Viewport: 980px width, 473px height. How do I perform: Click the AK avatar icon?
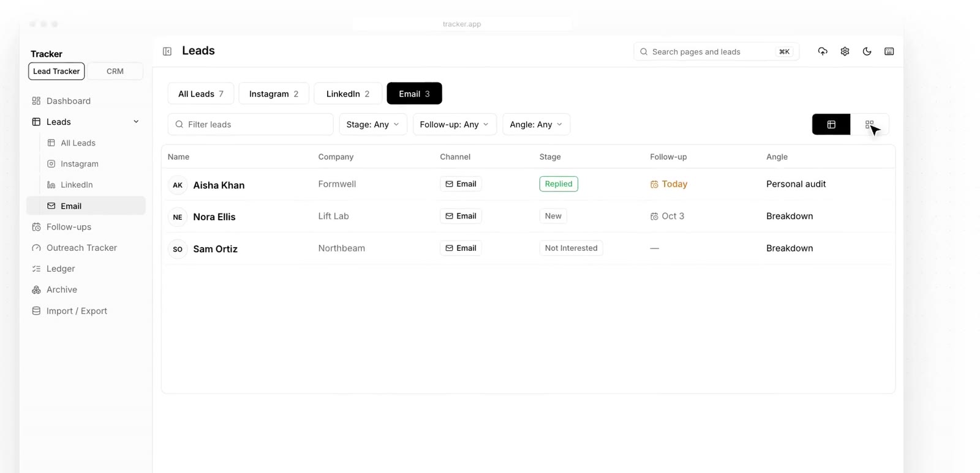click(x=178, y=185)
